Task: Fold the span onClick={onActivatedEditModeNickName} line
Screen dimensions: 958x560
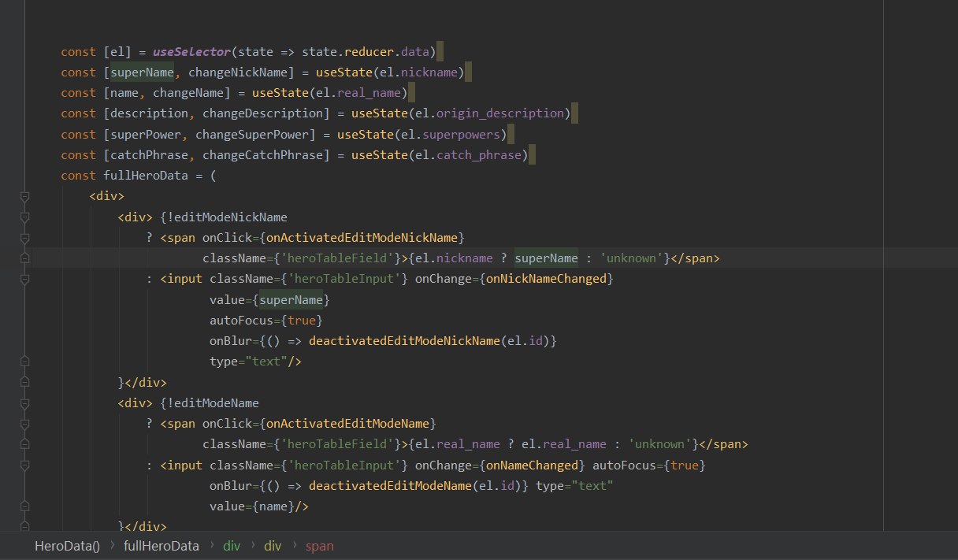Action: 24,237
